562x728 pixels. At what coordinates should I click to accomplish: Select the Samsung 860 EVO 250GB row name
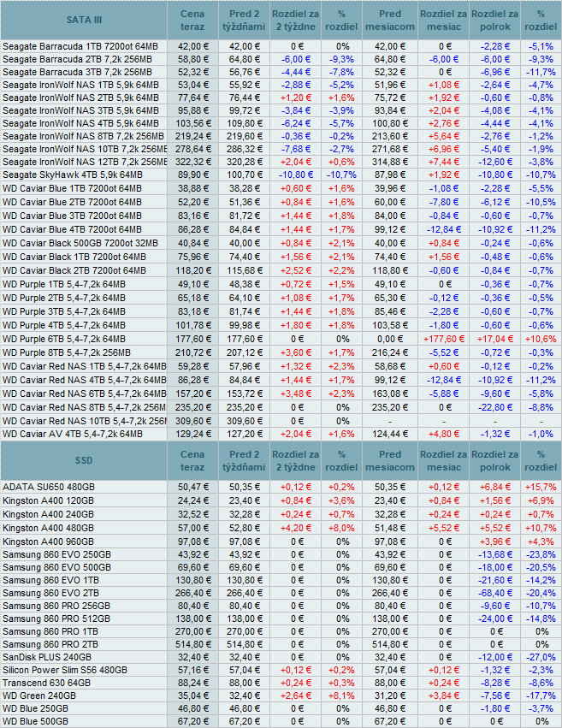(x=56, y=555)
